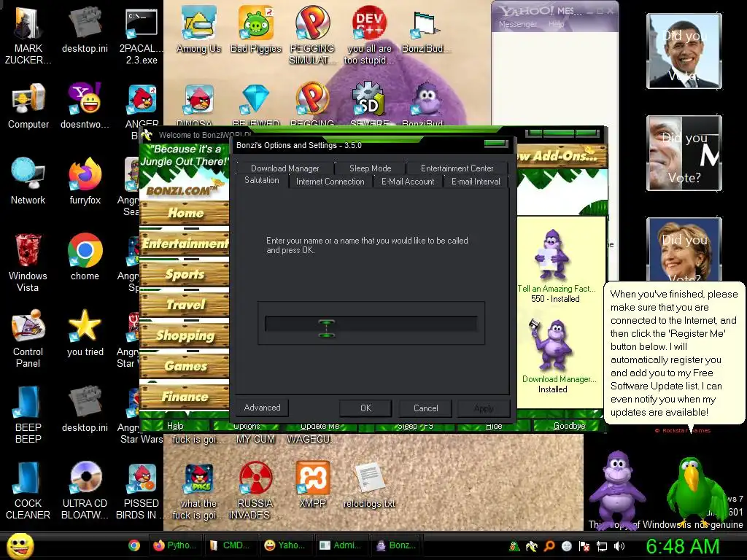The image size is (747, 560).
Task: Click the Hillary Clinton 'Did you Vote' gadget
Action: pyautogui.click(x=684, y=249)
